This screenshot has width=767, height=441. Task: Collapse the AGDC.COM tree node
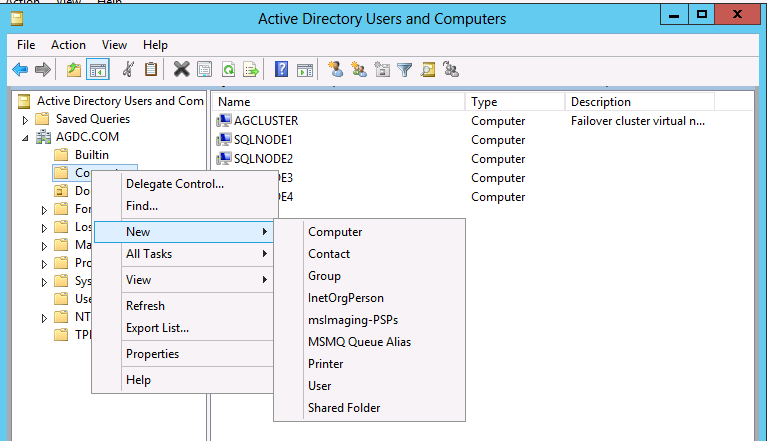25,138
